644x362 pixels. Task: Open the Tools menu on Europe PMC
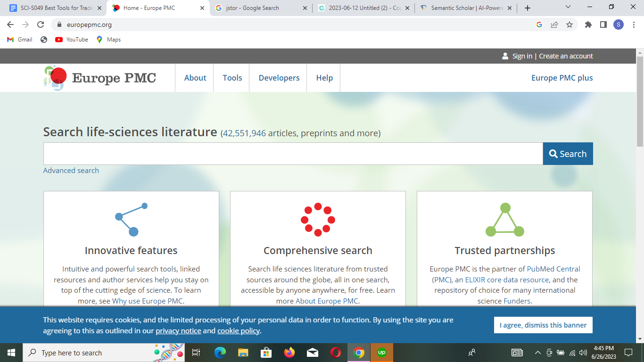click(x=231, y=78)
